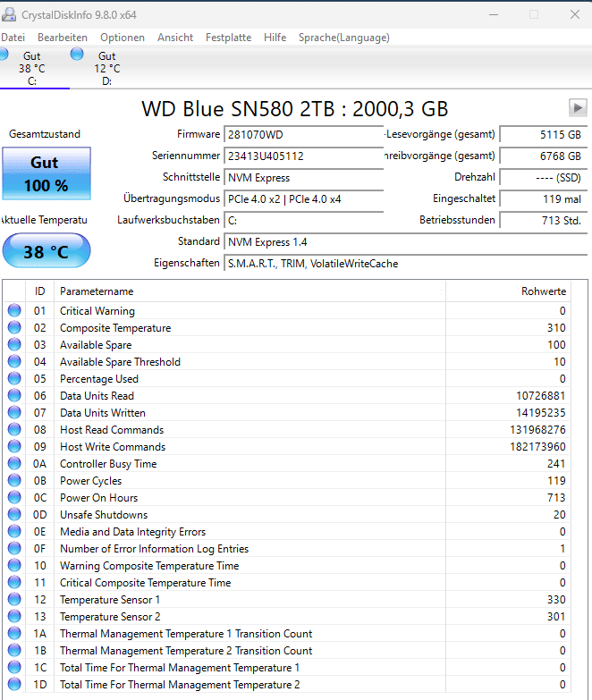Click the WD Blue SN580 2TB title text
592x700 pixels.
pos(295,108)
